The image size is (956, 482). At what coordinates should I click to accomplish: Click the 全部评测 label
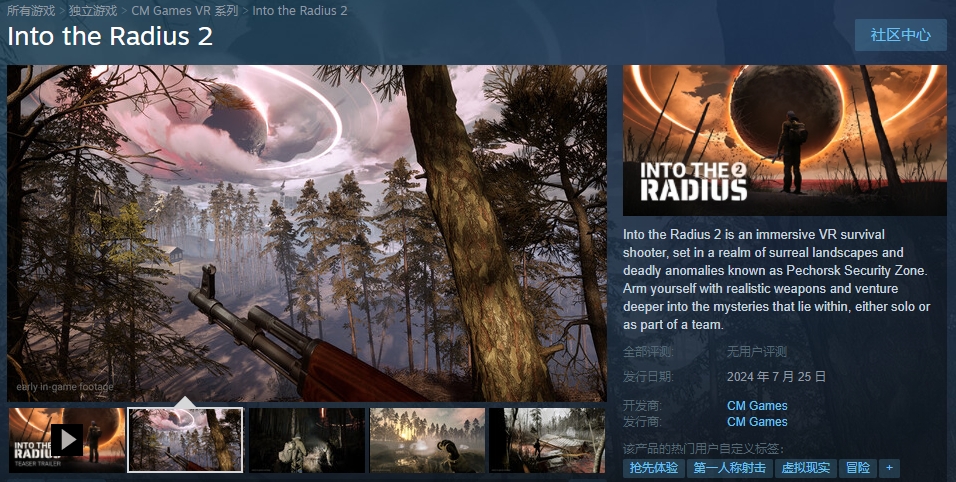coord(648,352)
